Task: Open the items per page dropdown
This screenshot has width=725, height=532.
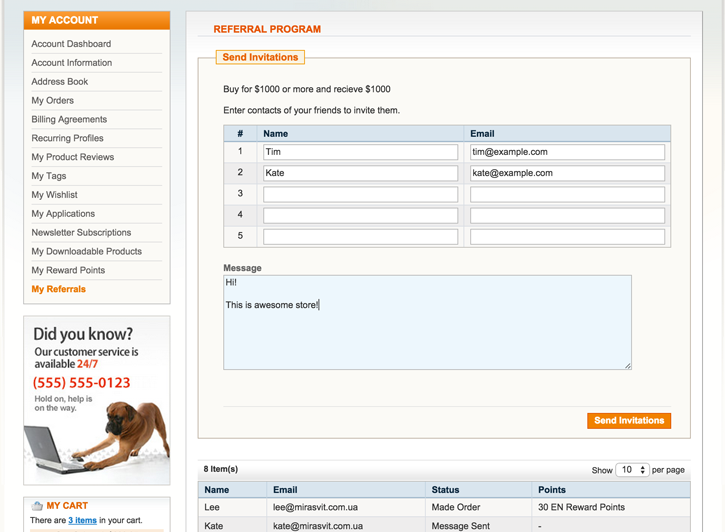Action: coord(632,470)
